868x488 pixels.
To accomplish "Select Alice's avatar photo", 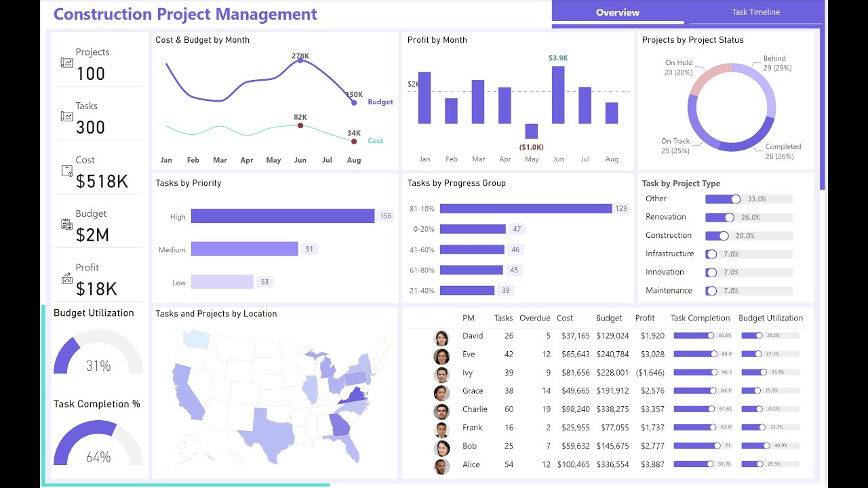I will 441,466.
